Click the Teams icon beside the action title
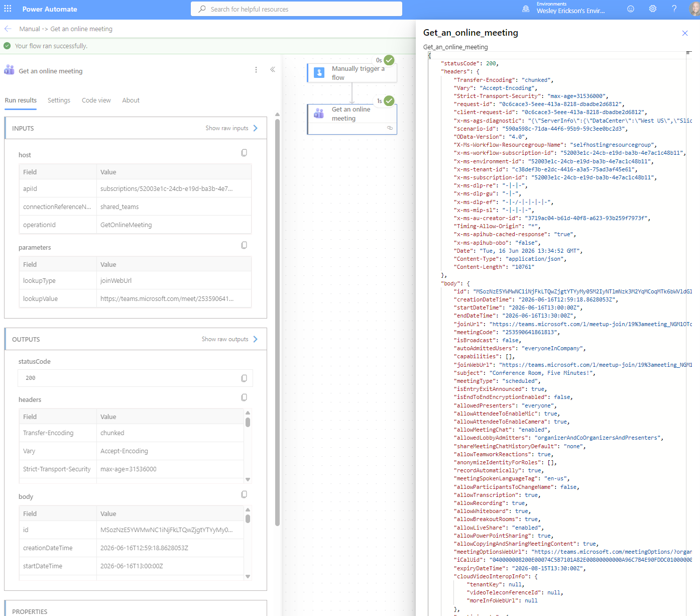 (x=9, y=70)
